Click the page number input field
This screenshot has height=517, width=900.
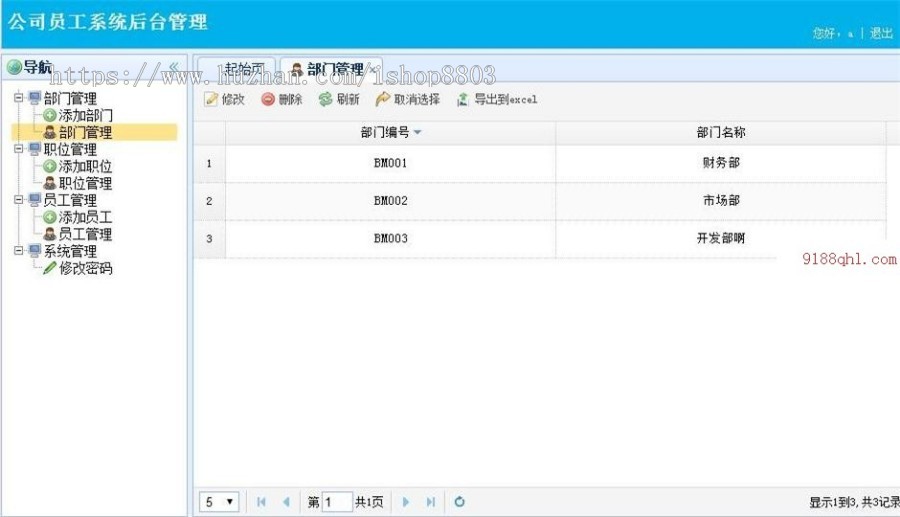[x=337, y=502]
